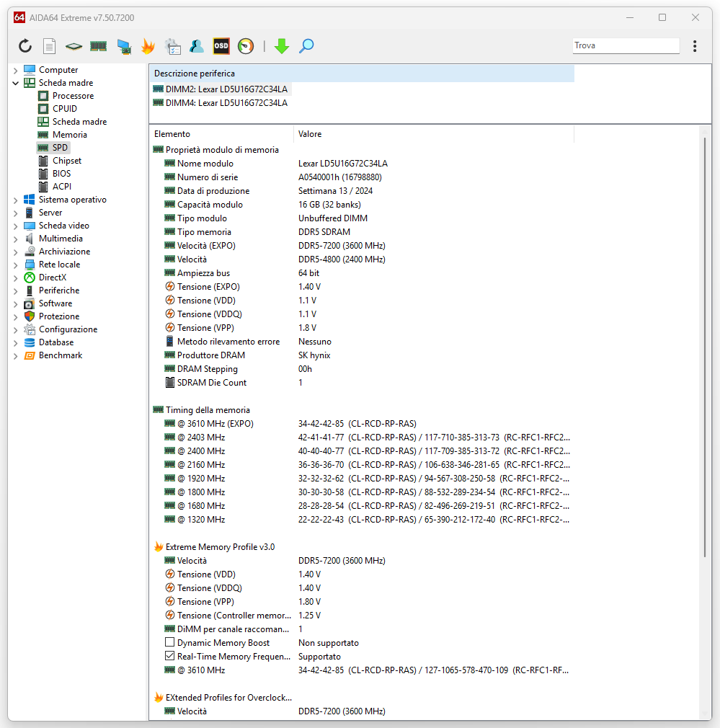Toggle the Real-Time Memory Frequency checkbox
This screenshot has width=720, height=728.
(x=170, y=657)
